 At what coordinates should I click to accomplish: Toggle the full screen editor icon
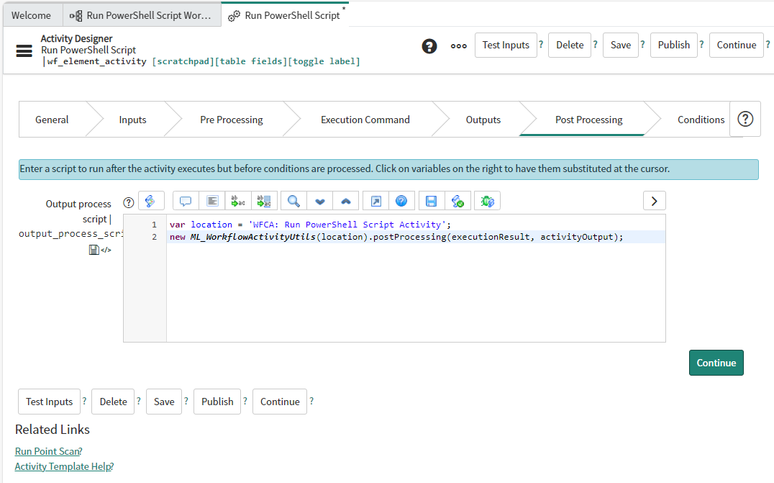pos(376,201)
